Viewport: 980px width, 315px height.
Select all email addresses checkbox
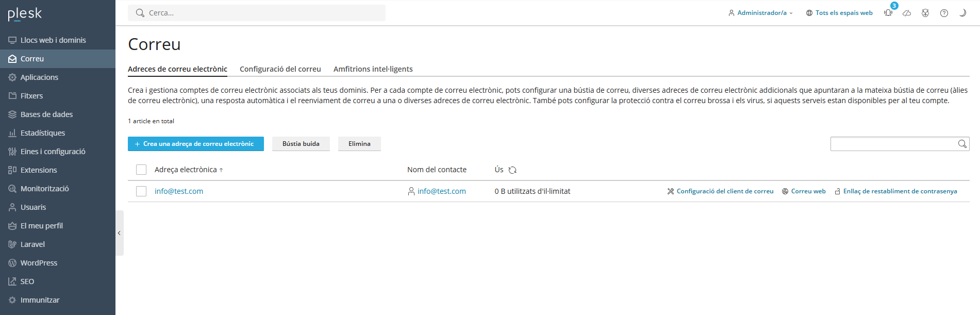(141, 170)
